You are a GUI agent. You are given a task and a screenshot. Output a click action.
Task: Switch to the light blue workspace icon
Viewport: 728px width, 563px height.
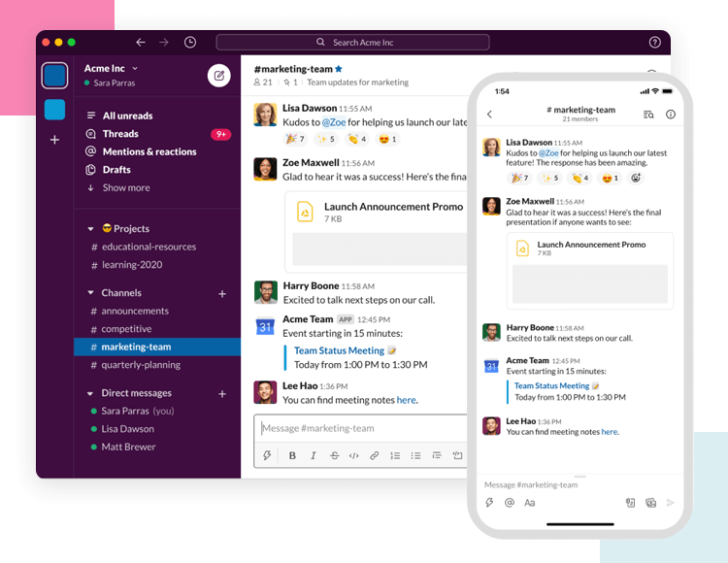click(x=54, y=110)
